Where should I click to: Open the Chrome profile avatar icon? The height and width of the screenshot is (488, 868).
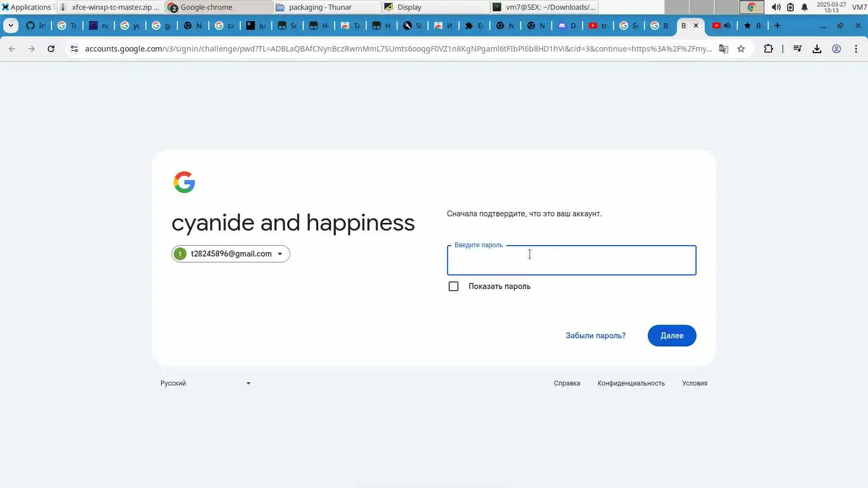pyautogui.click(x=837, y=49)
